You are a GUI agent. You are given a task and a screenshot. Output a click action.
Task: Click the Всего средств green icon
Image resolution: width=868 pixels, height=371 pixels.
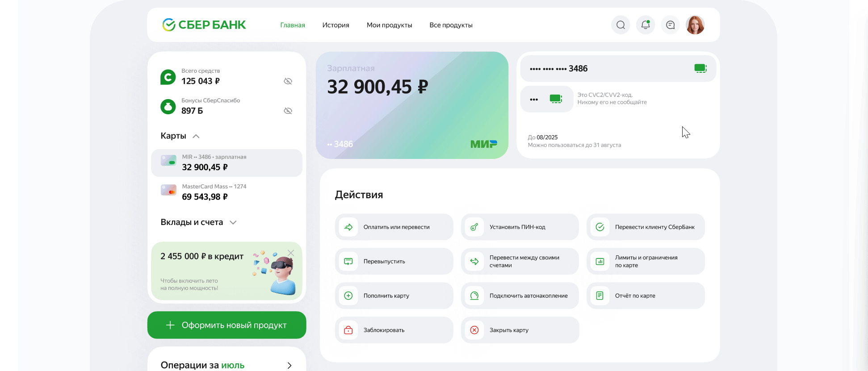click(168, 77)
